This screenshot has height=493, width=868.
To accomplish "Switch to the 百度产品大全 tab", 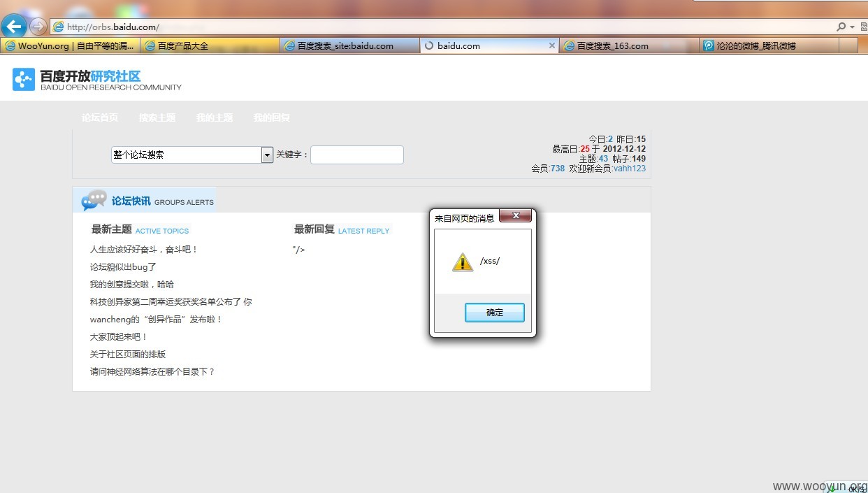I will (x=210, y=45).
